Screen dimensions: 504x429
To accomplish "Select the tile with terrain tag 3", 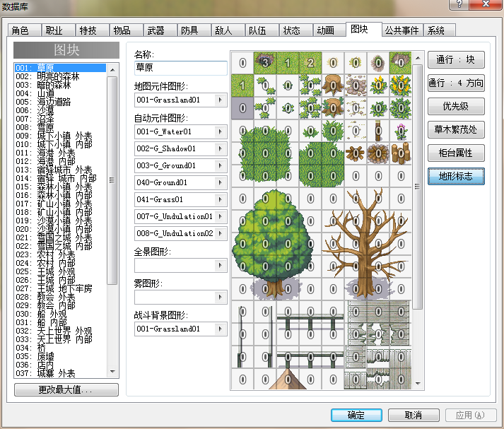I will 265,63.
